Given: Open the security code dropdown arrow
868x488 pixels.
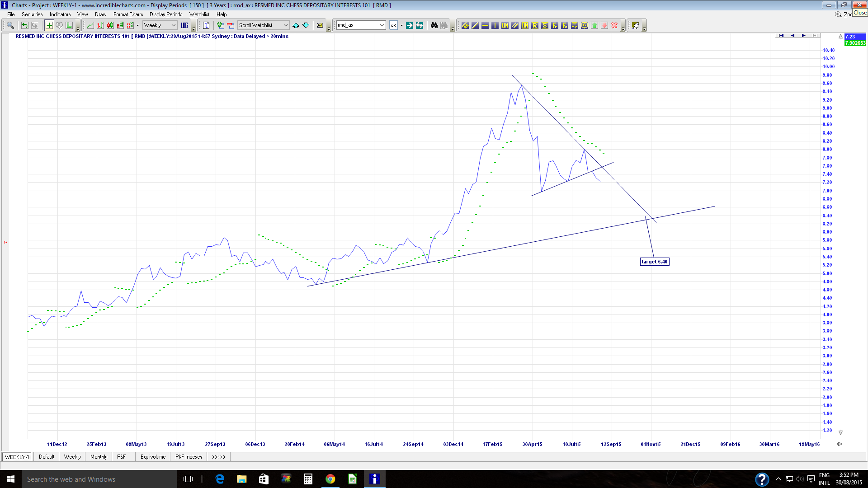Looking at the screenshot, I should [382, 25].
